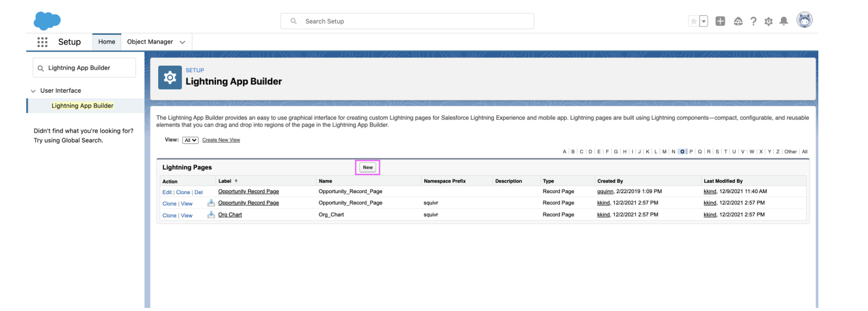This screenshot has height=311, width=868.
Task: Open the App Launcher grid icon
Action: click(x=42, y=42)
